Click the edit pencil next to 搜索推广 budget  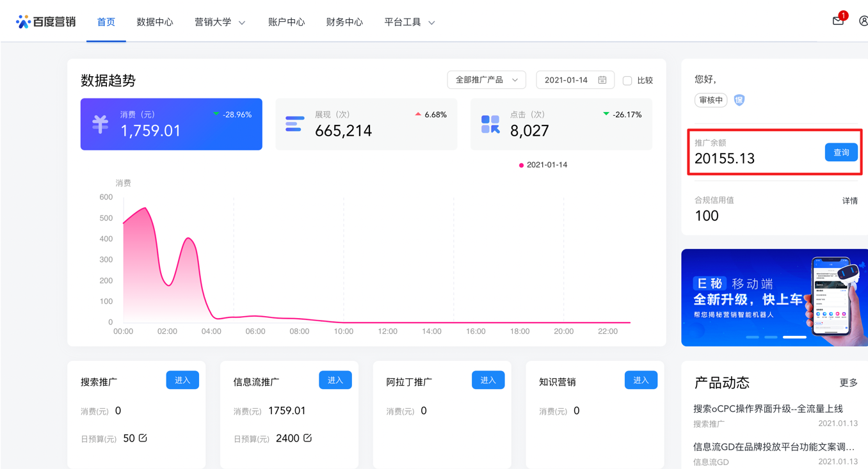[x=143, y=438]
